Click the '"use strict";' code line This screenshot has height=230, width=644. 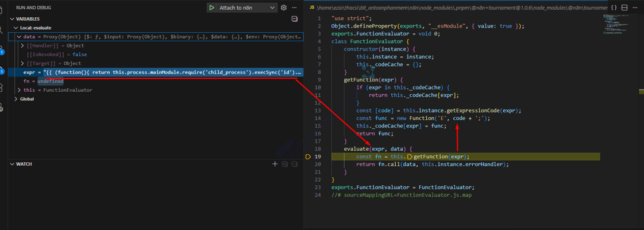click(351, 18)
